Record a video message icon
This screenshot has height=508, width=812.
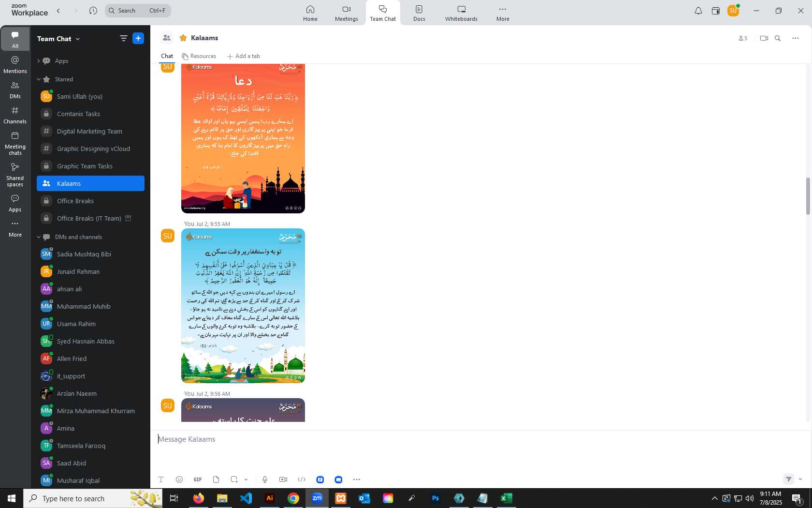(283, 479)
